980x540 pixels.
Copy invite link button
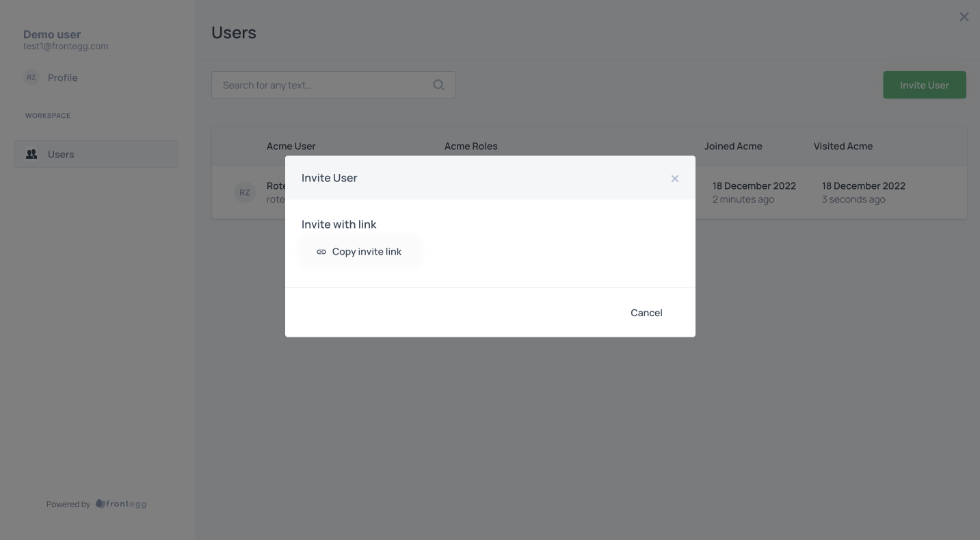click(360, 252)
